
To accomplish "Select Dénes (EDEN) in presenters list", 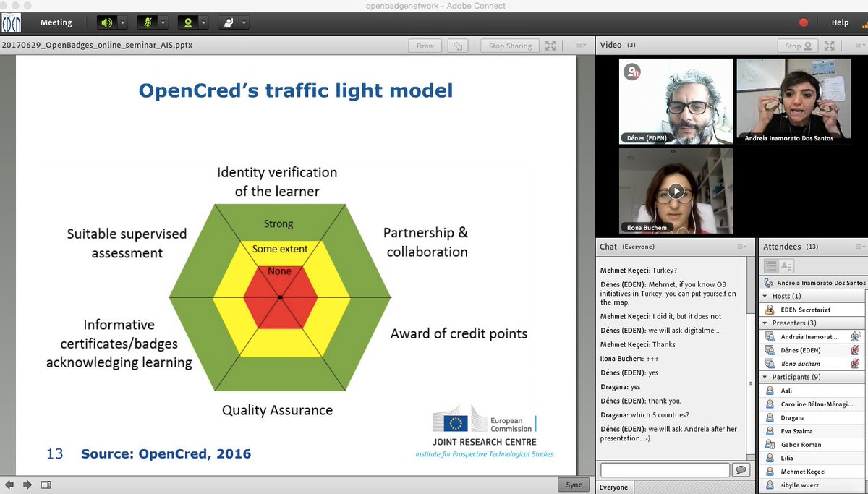I will [x=813, y=350].
